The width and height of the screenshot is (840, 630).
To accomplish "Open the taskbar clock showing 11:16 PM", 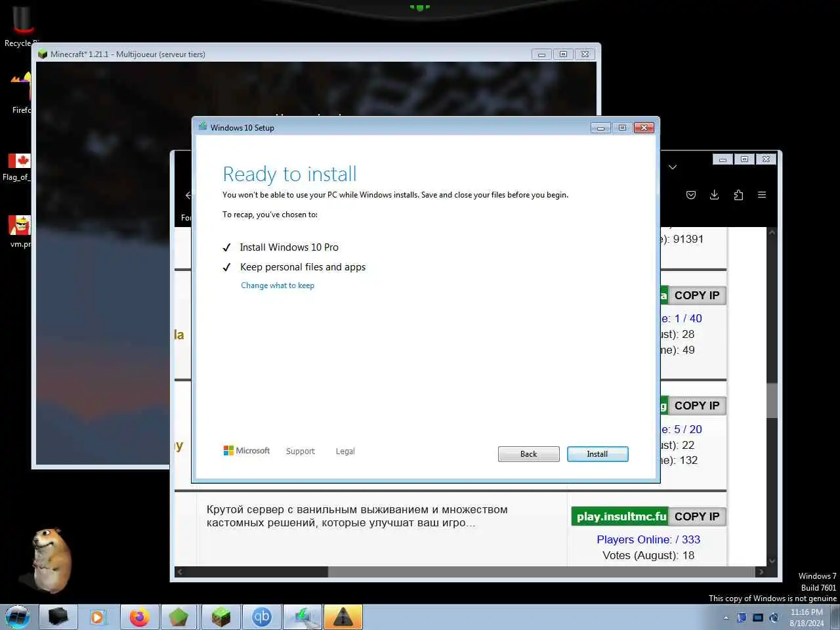I will (x=807, y=618).
